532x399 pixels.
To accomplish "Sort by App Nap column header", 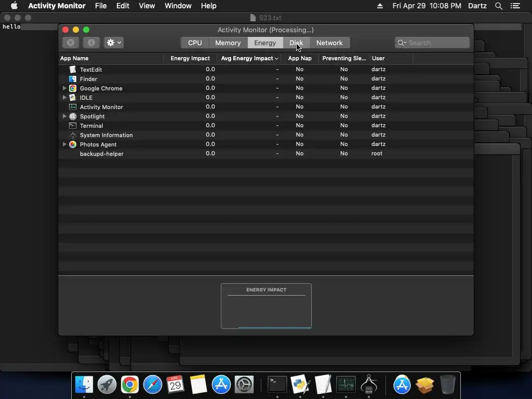I will pos(300,58).
